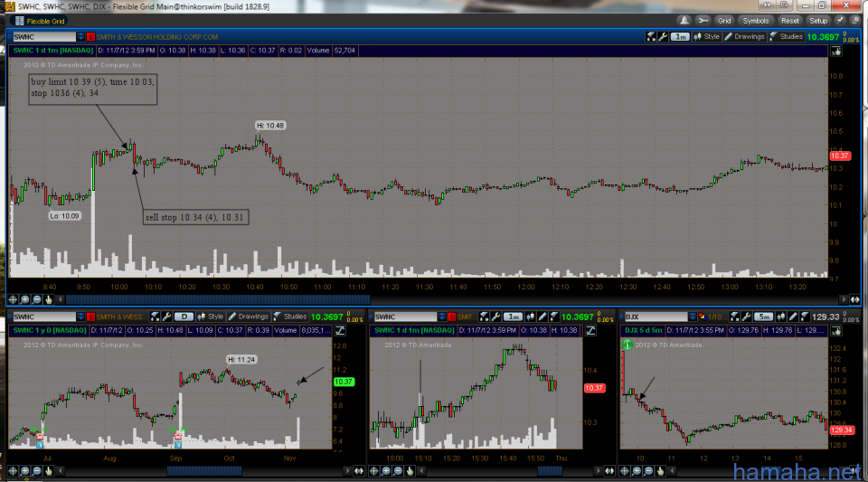The image size is (868, 482).
Task: Zoom in on the main SWHC chart
Action: [25, 299]
